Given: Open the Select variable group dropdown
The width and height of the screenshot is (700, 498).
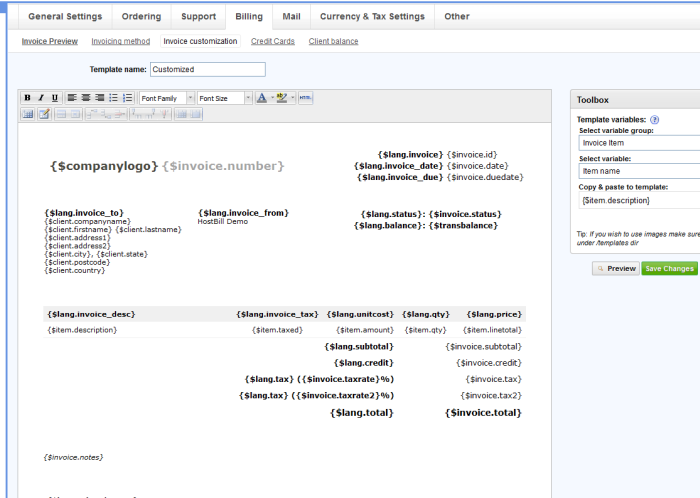Looking at the screenshot, I should coord(639,143).
